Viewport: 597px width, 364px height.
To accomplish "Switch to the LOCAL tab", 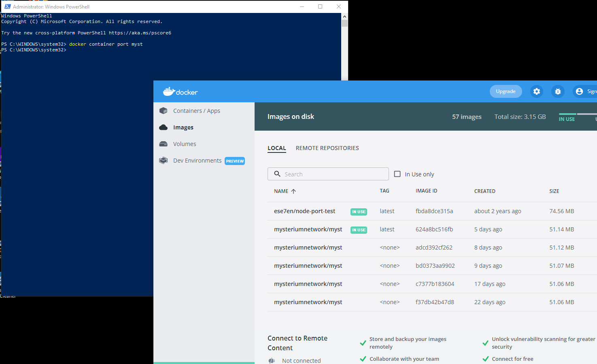I will tap(277, 148).
